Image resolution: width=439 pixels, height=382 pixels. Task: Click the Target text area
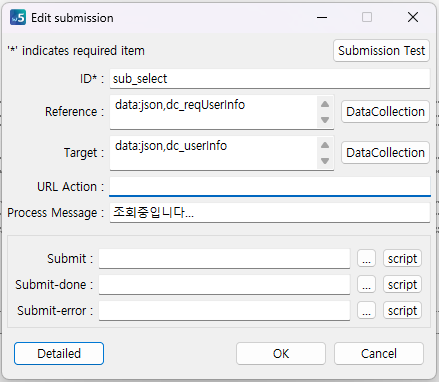213,153
